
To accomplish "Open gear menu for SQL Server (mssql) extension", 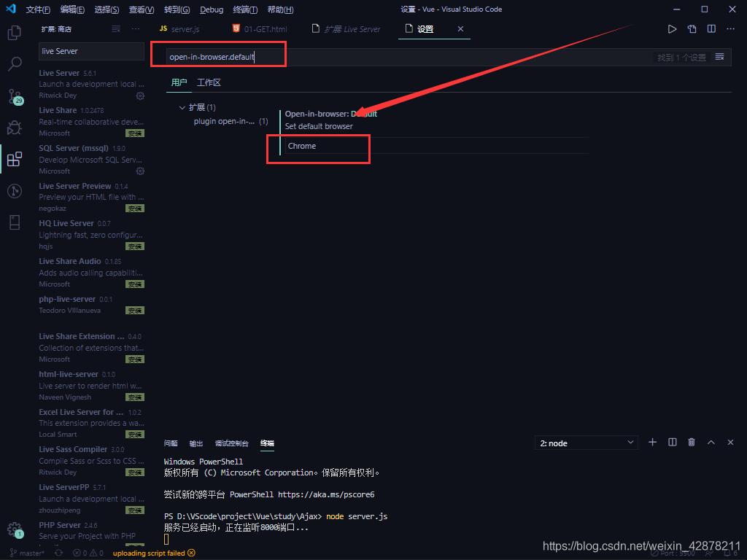I will coord(140,171).
